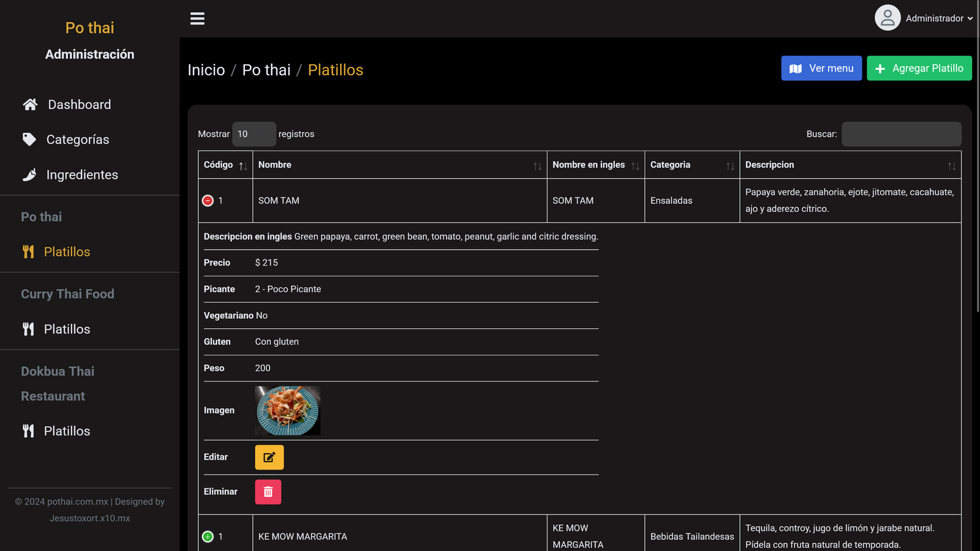Click the Buscar search field
980x551 pixels.
pyautogui.click(x=901, y=134)
